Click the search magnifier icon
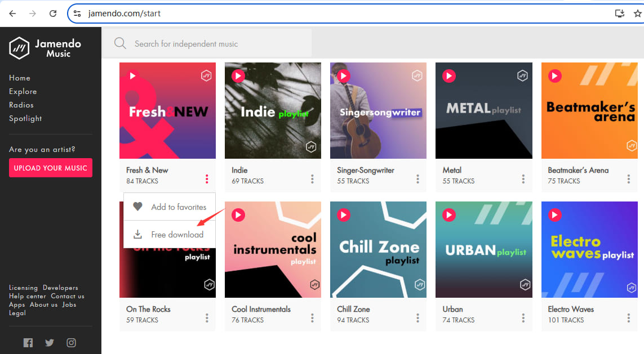Image resolution: width=644 pixels, height=354 pixels. pyautogui.click(x=120, y=43)
